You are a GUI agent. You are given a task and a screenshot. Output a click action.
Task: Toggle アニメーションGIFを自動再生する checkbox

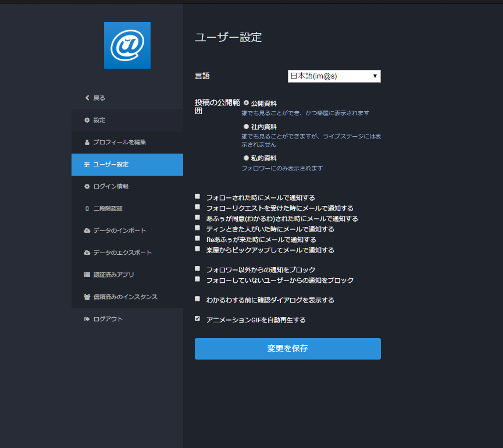[198, 319]
